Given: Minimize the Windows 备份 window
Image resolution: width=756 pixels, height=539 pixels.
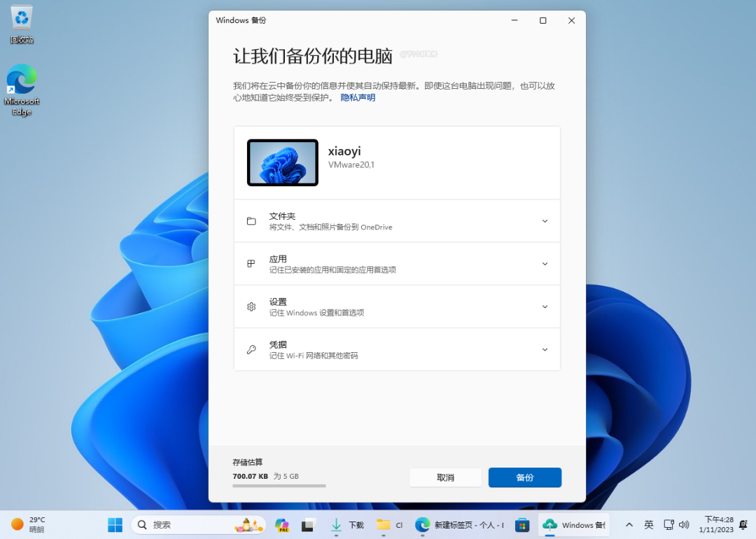Looking at the screenshot, I should [x=514, y=20].
